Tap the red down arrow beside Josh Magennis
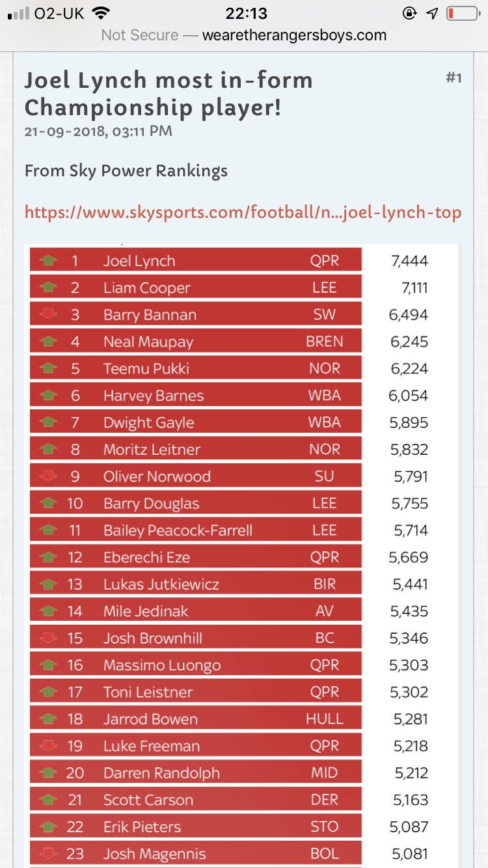The height and width of the screenshot is (868, 488). pos(48,854)
